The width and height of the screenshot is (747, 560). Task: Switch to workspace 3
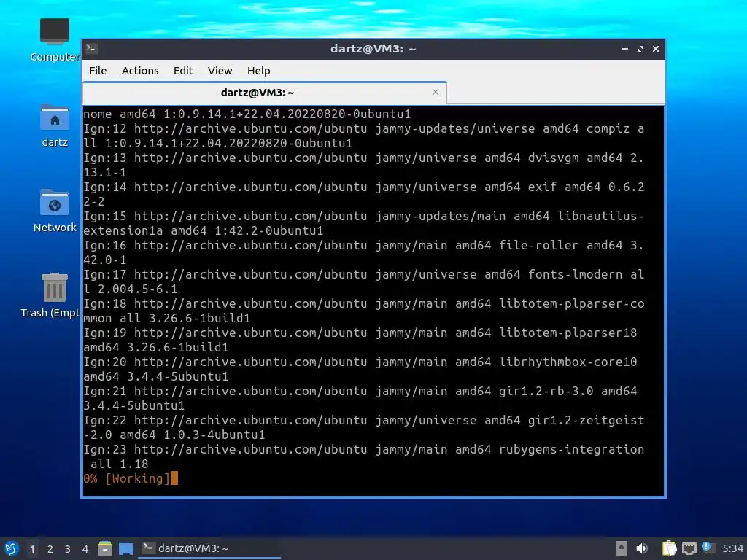pos(68,549)
